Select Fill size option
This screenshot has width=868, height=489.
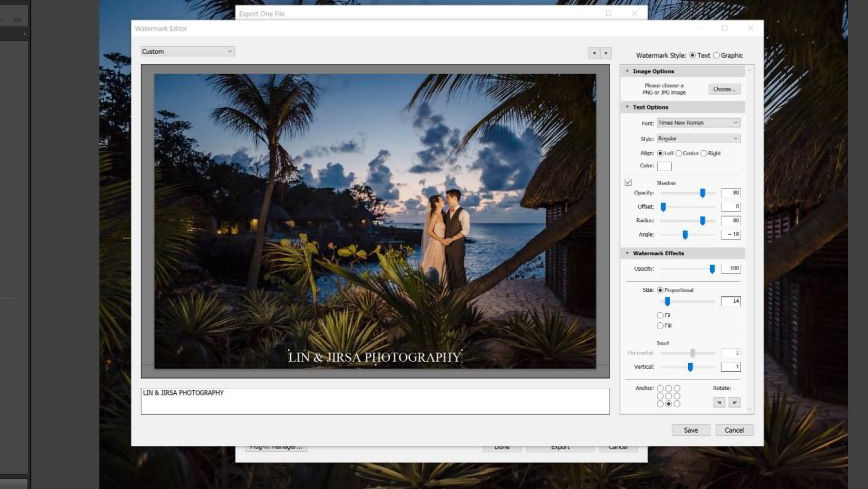[660, 326]
